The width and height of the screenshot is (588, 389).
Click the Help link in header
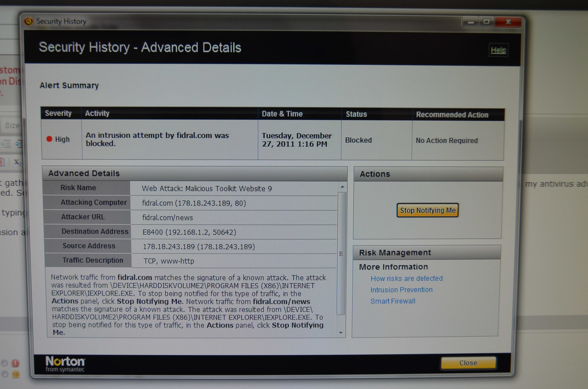coord(498,50)
